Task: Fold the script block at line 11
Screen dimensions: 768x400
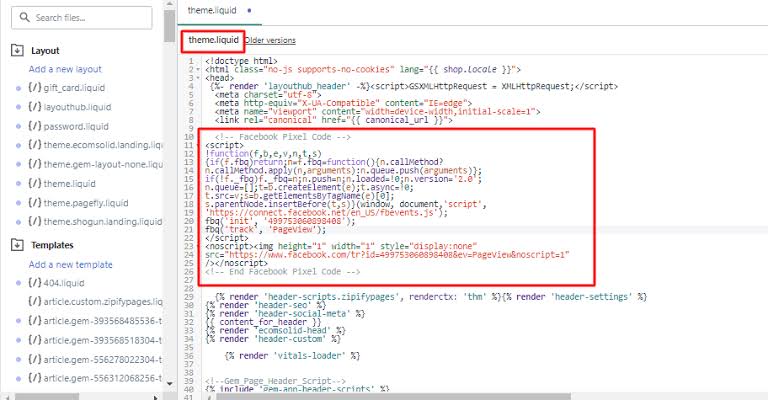Action: pyautogui.click(x=198, y=145)
